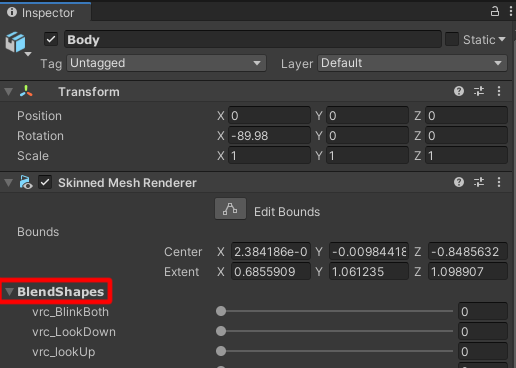The width and height of the screenshot is (516, 368).
Task: Open the Layer dropdown
Action: (x=412, y=63)
